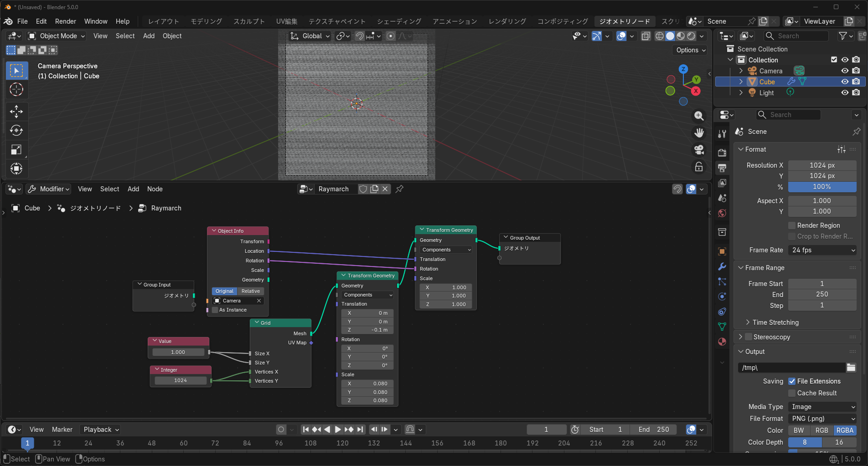Click the resolution percentage slider at 100%
The width and height of the screenshot is (868, 466).
[x=822, y=187]
